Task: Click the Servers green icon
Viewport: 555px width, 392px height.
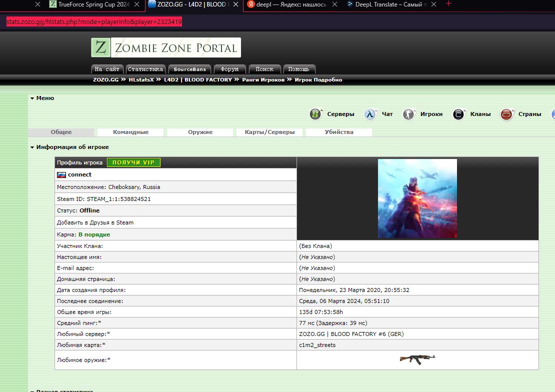Action: point(315,114)
